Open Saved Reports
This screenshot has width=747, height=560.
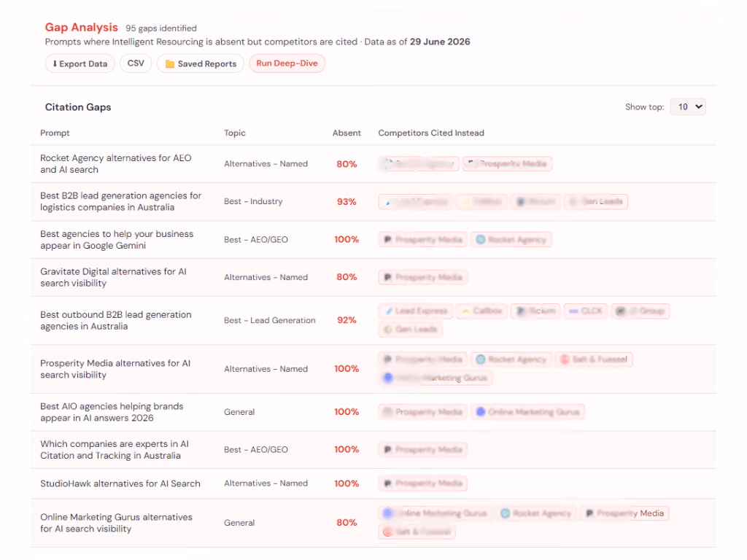(x=201, y=64)
